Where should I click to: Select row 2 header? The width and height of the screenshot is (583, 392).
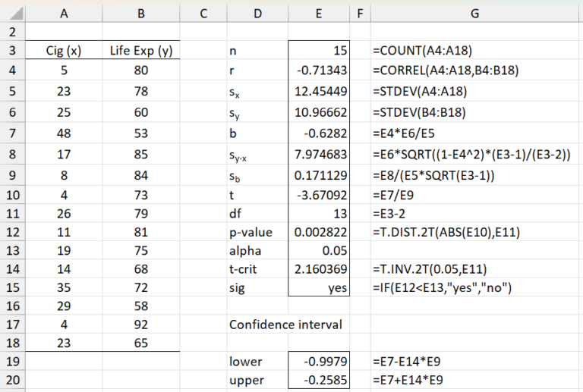pyautogui.click(x=13, y=32)
